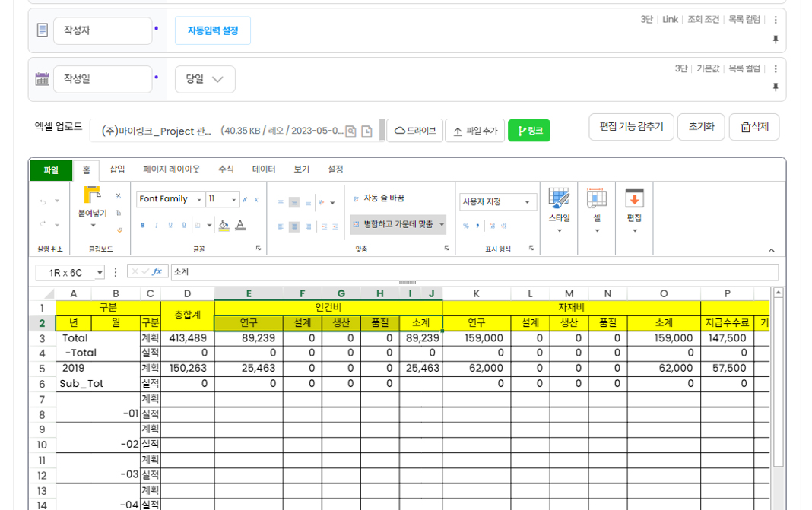
Task: Toggle 자동 줄 바꿈 (wrap text)
Action: 379,198
